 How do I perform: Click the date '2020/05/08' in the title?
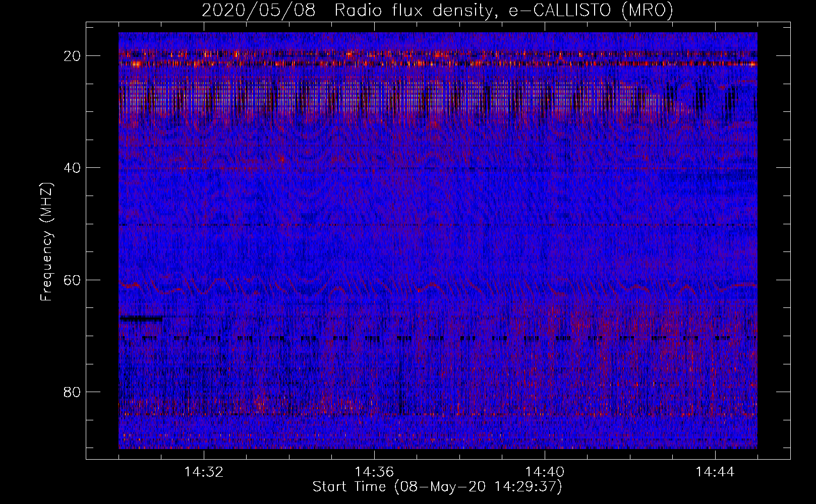coord(259,11)
